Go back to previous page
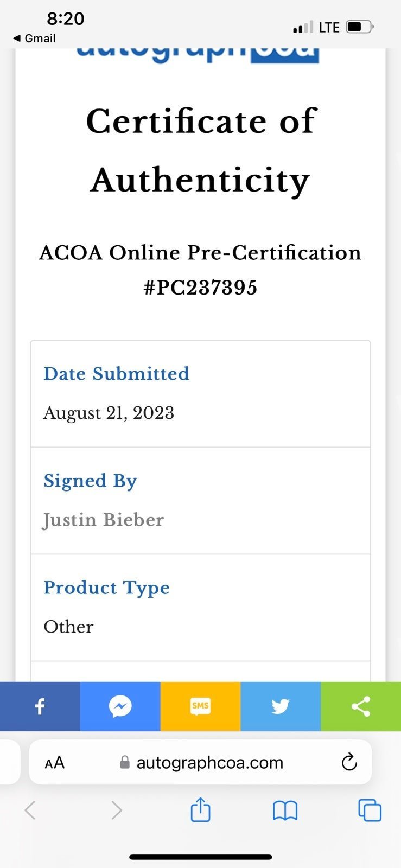401x868 pixels. [x=30, y=810]
